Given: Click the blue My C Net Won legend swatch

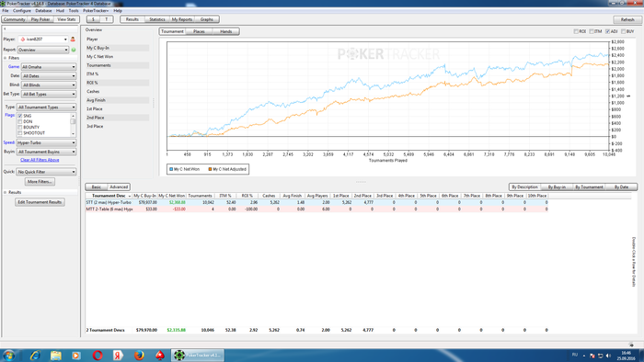Looking at the screenshot, I should pos(171,169).
